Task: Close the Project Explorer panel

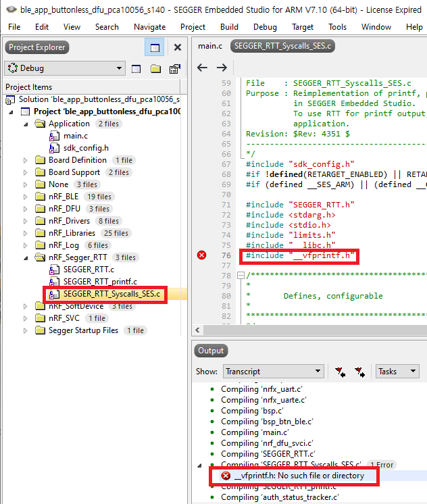Action: pyautogui.click(x=178, y=47)
